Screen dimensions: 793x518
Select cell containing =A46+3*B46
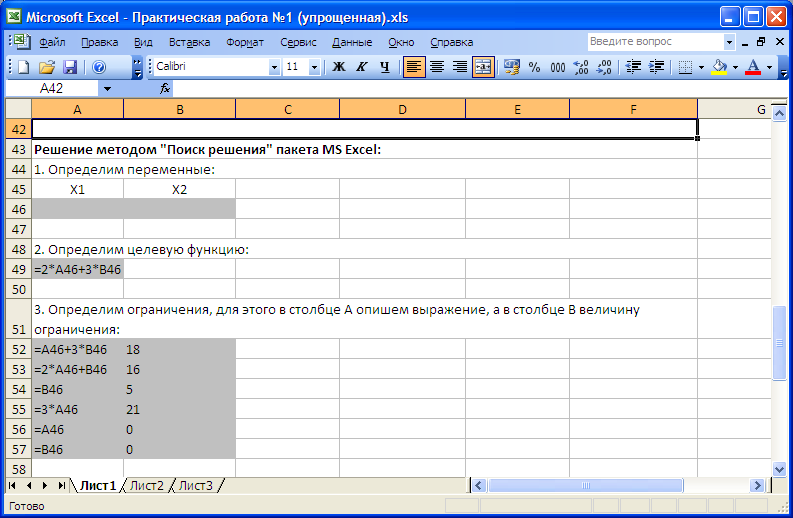tap(77, 350)
